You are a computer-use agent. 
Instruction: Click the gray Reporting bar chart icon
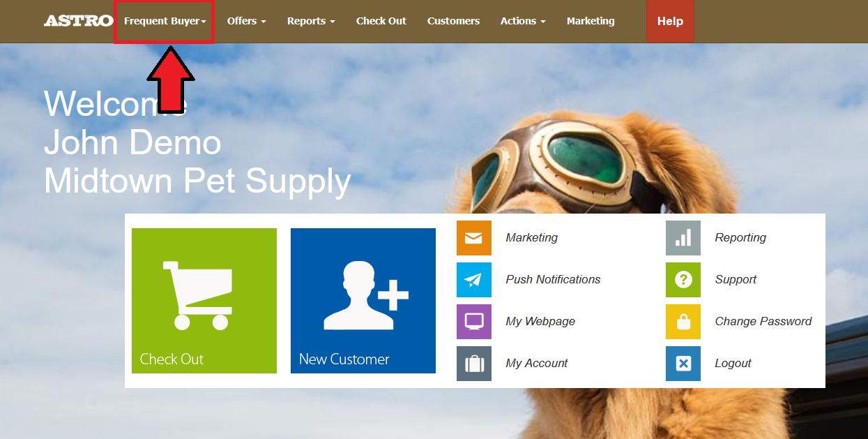683,238
